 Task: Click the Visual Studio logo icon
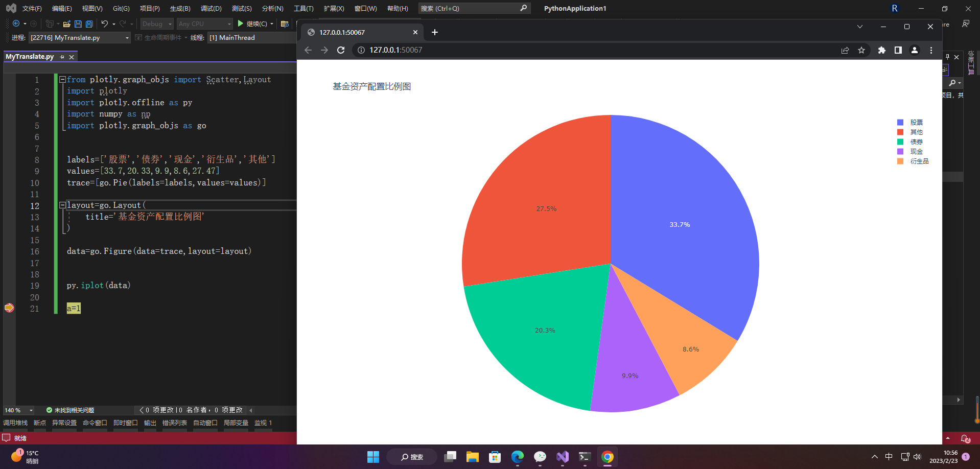[x=11, y=8]
